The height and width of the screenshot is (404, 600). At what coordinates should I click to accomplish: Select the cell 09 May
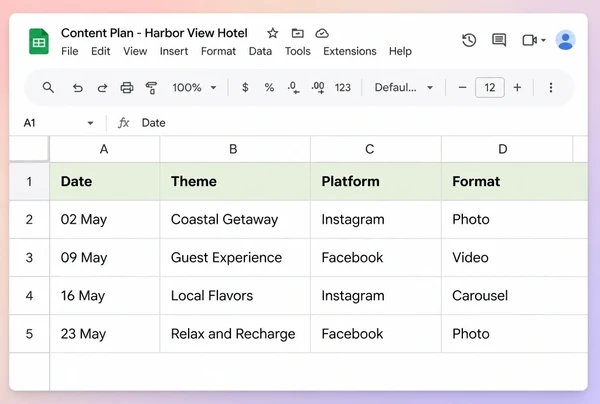point(104,257)
